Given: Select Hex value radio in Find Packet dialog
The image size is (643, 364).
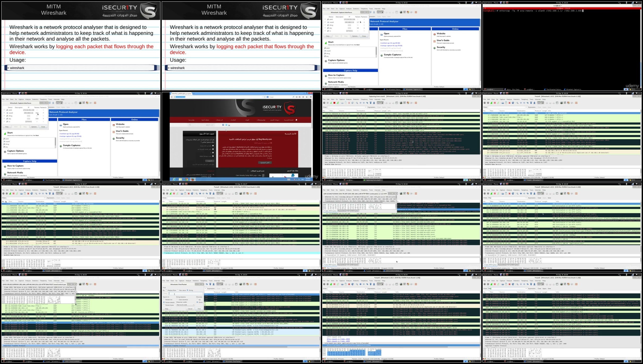Looking at the screenshot, I should coord(178,290).
